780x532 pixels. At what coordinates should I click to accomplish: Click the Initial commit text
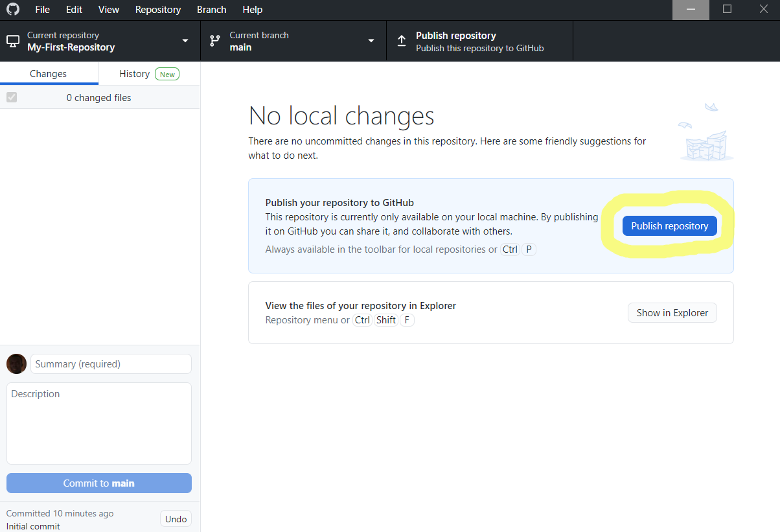[33, 526]
